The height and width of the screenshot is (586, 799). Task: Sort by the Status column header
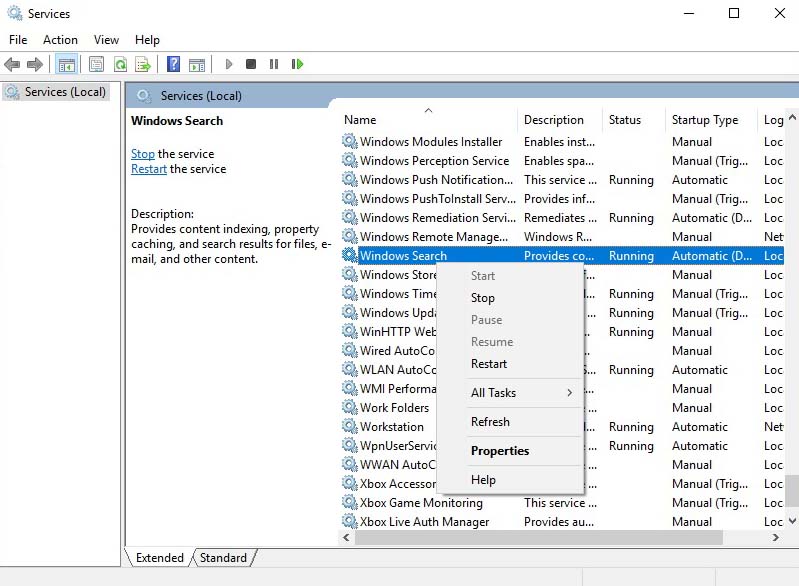(x=634, y=120)
